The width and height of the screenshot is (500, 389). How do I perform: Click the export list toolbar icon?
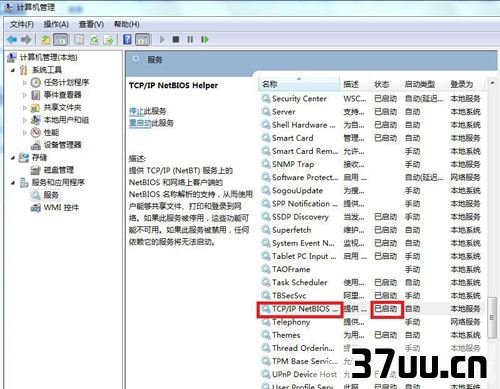[x=109, y=40]
